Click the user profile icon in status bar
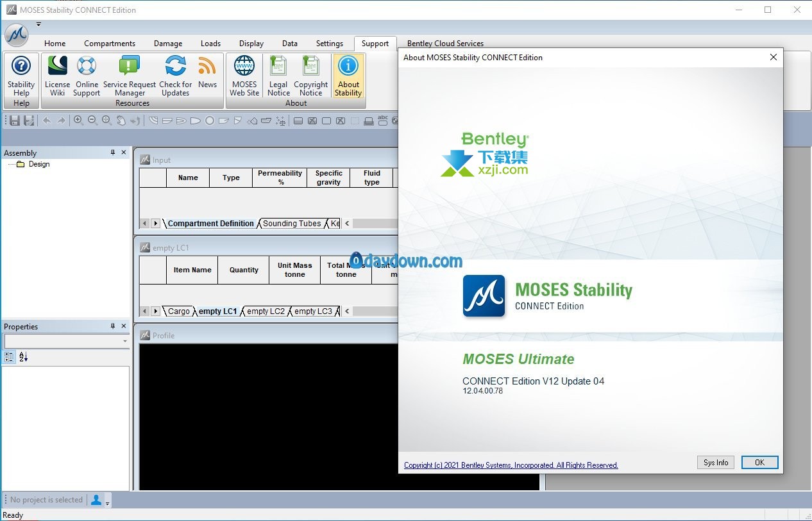 (x=96, y=500)
